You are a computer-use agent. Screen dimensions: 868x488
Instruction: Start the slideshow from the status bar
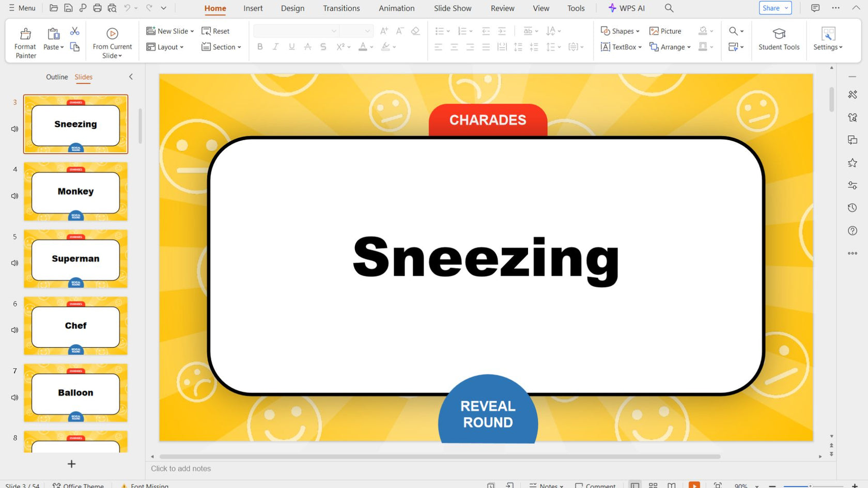[694, 485]
